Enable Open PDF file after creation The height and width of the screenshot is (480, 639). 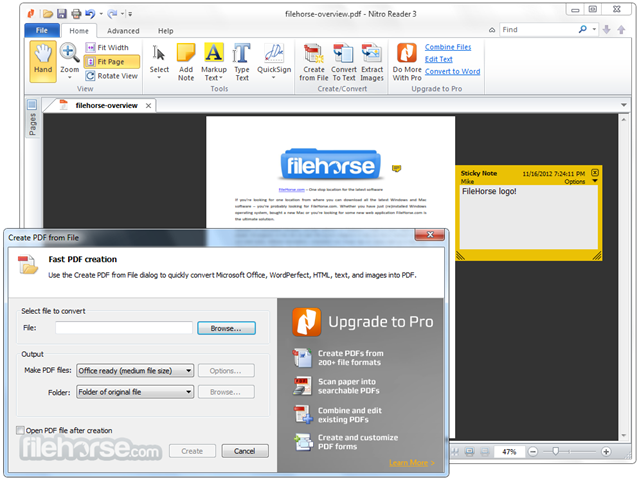[x=20, y=430]
